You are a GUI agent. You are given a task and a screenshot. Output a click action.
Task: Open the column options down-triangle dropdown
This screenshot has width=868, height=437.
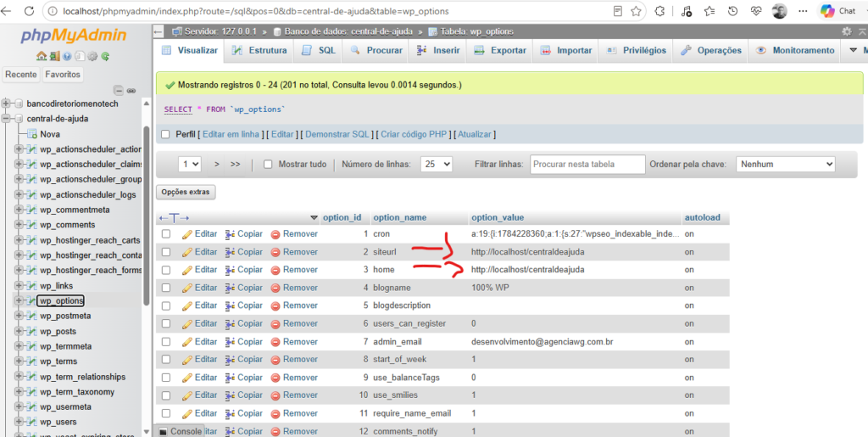(314, 218)
